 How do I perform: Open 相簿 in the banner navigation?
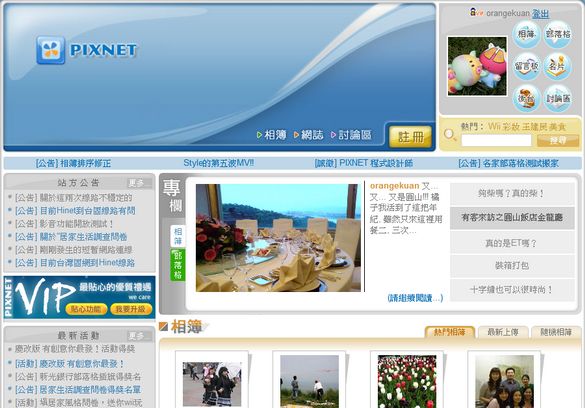pyautogui.click(x=272, y=135)
